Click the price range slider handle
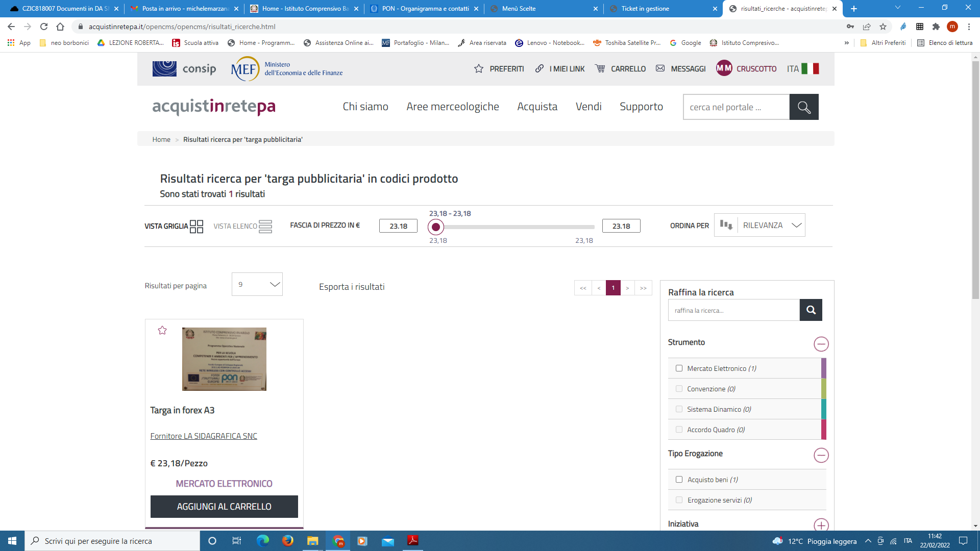This screenshot has width=980, height=551. [x=436, y=227]
